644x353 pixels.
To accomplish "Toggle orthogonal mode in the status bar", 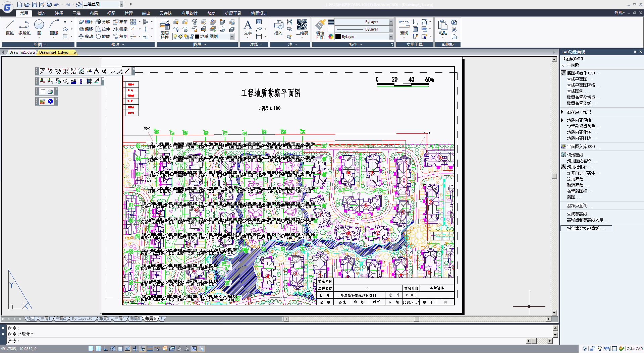I will click(106, 349).
